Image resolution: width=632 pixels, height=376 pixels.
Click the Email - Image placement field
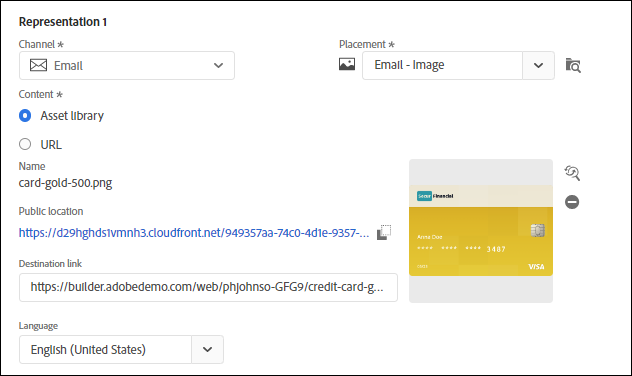click(x=442, y=65)
